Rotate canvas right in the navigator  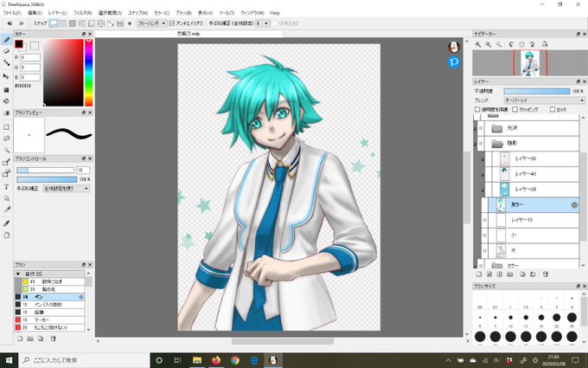[532, 44]
